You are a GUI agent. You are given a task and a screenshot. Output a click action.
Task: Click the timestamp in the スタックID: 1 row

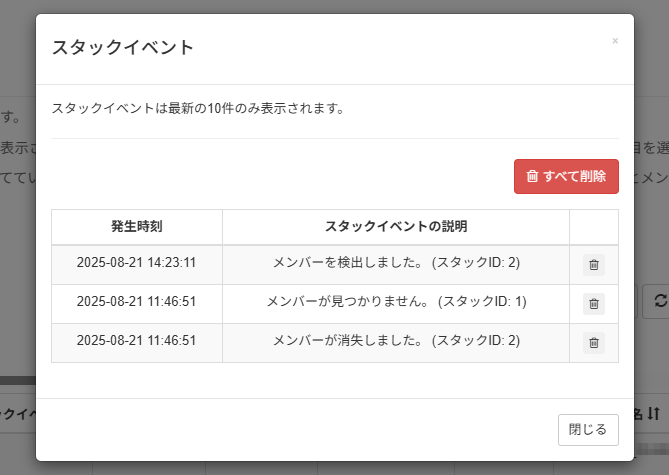pos(137,301)
